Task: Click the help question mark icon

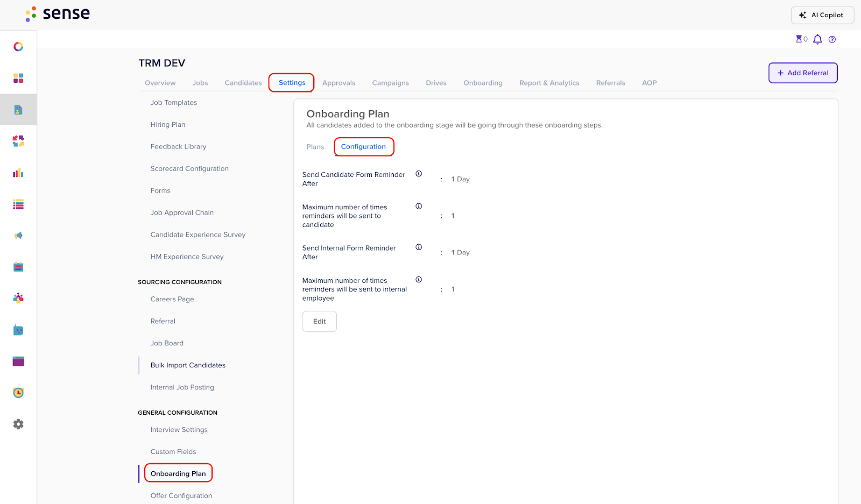Action: click(832, 39)
